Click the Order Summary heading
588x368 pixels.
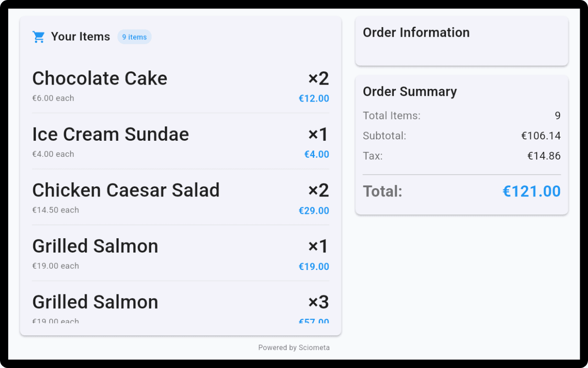tap(410, 92)
